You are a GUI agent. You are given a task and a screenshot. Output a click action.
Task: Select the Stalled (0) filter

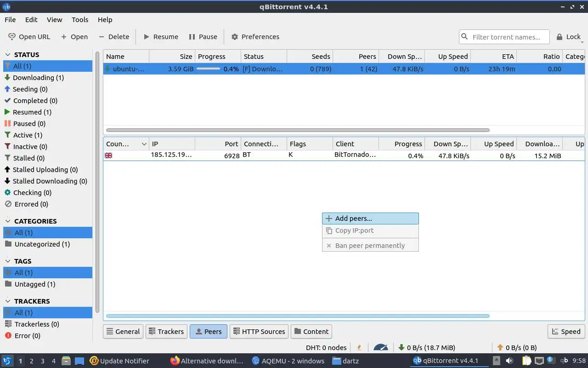(24, 158)
